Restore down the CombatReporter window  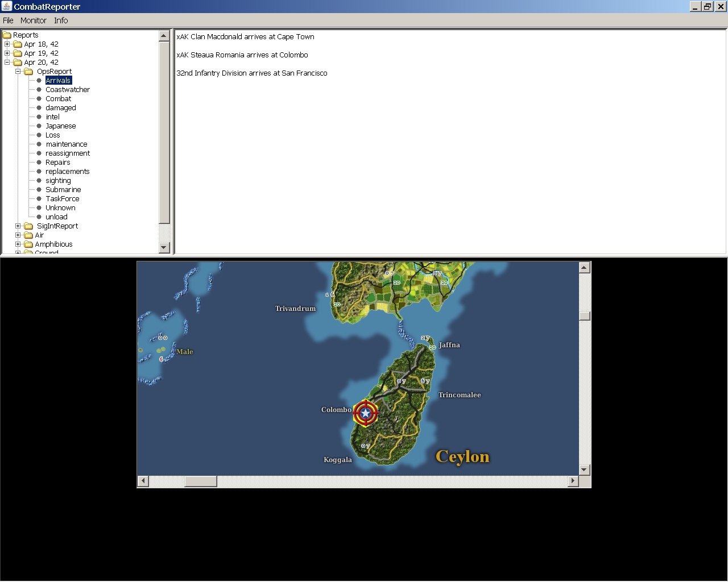pyautogui.click(x=708, y=6)
